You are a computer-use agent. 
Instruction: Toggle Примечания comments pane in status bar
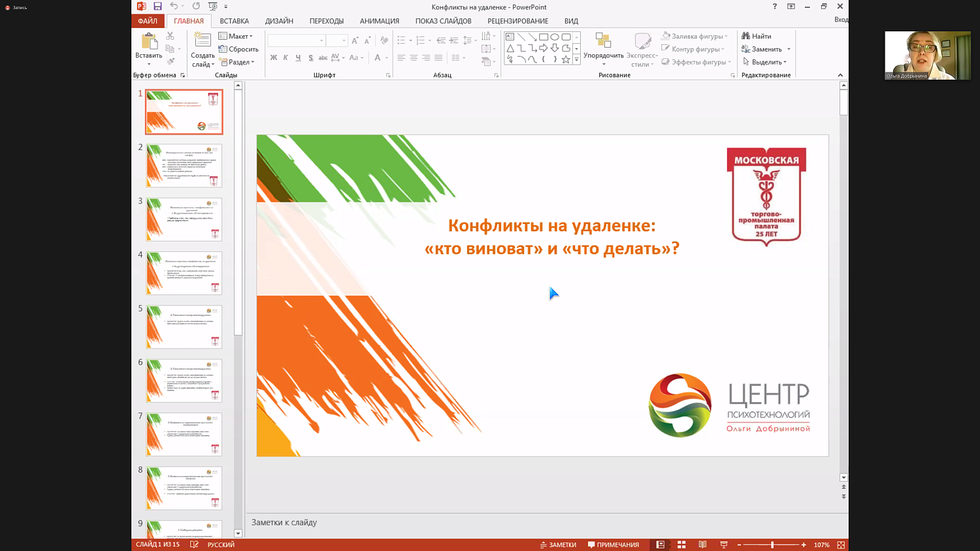coord(613,544)
